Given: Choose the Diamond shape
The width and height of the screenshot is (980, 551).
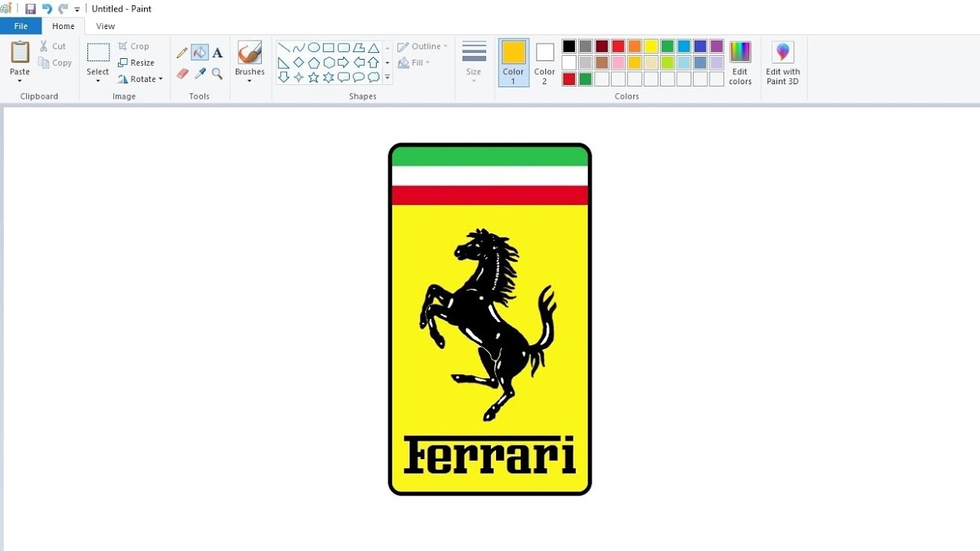Looking at the screenshot, I should 299,63.
